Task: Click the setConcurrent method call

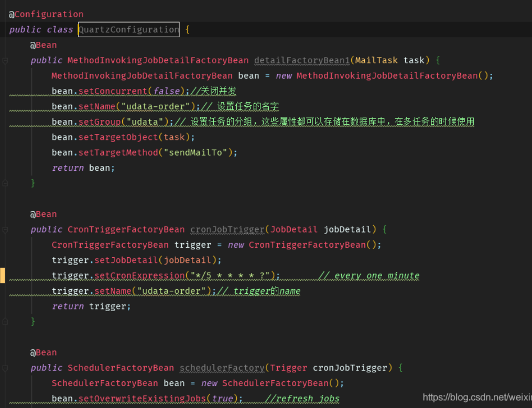Action: click(113, 91)
